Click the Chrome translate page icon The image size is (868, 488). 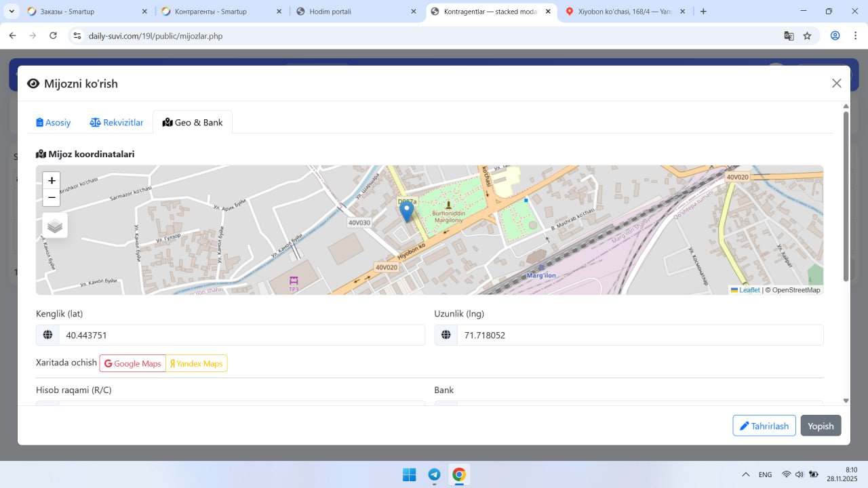(789, 36)
